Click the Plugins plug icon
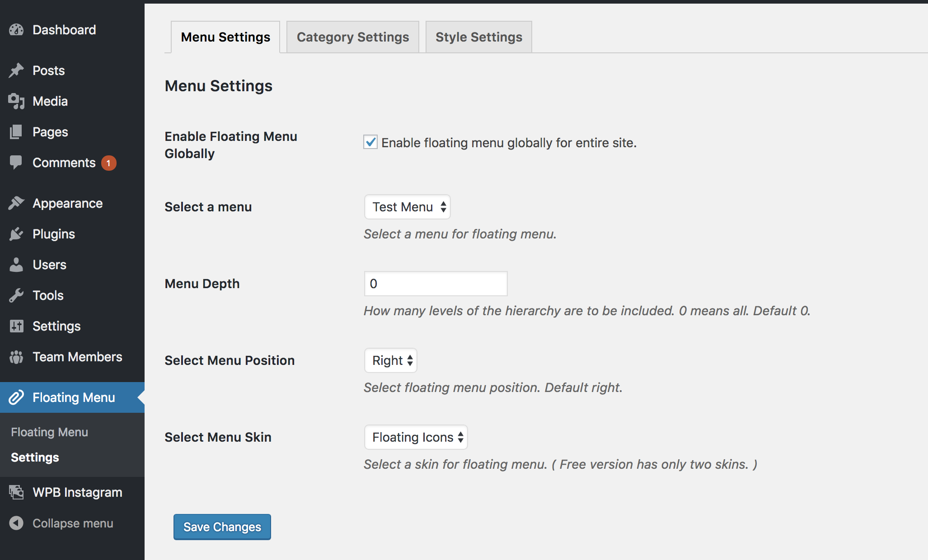Screen dimensions: 928x560 point(16,234)
